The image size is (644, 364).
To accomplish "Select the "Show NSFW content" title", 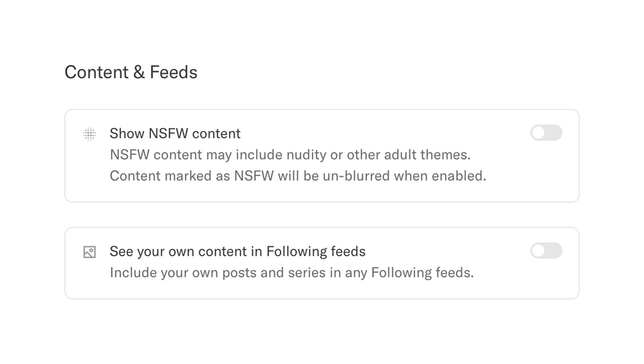I will coord(175,133).
